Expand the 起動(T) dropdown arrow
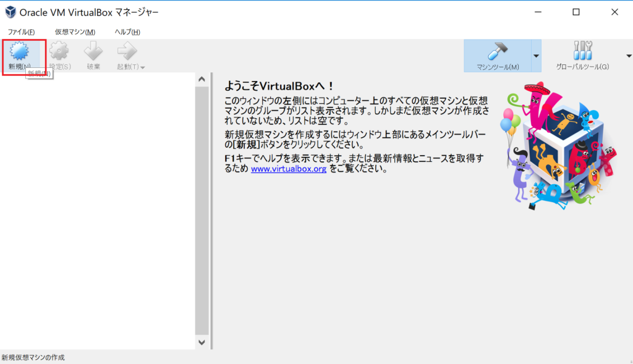633x364 pixels. point(143,67)
